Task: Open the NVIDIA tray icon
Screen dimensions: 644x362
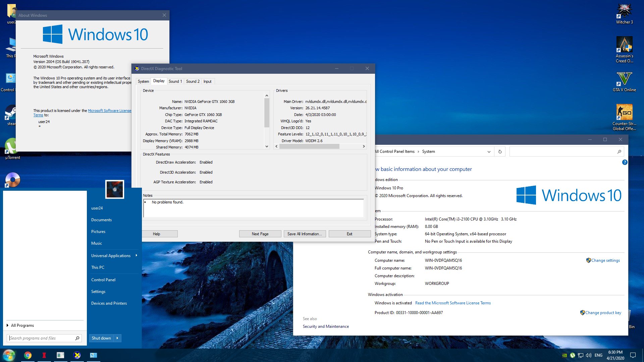Action: point(565,355)
